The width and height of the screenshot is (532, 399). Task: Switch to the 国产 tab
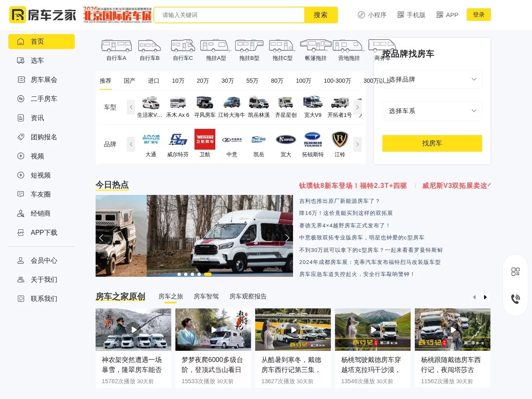pyautogui.click(x=129, y=81)
